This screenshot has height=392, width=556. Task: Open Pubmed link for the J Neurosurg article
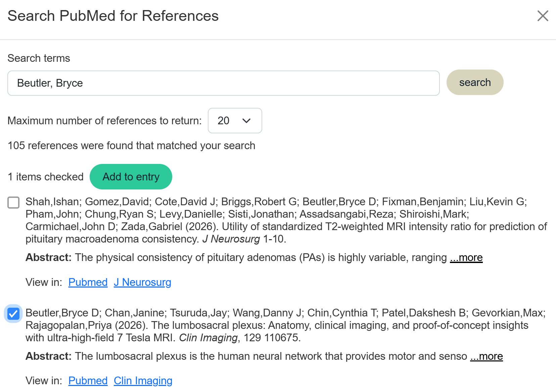(x=88, y=282)
